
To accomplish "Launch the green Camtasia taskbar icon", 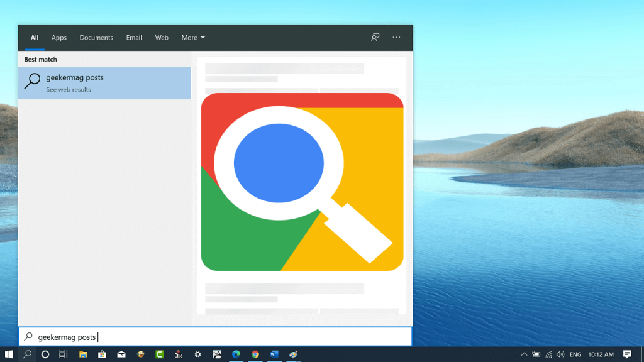I will coord(159,354).
